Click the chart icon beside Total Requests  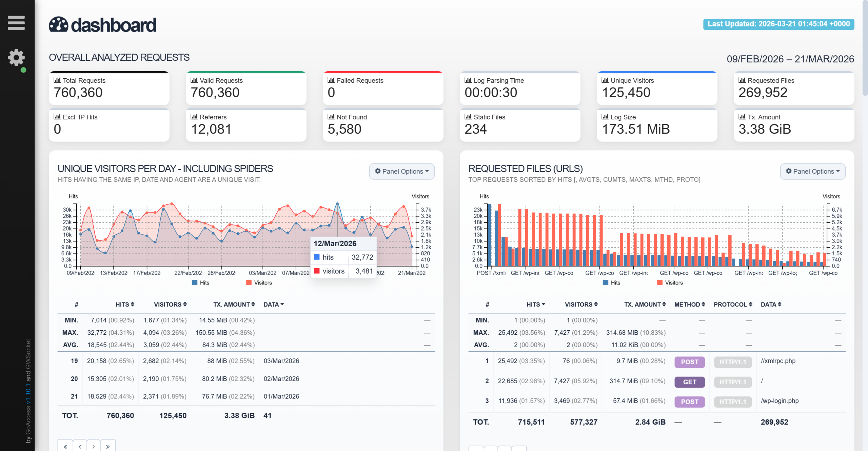(x=57, y=80)
